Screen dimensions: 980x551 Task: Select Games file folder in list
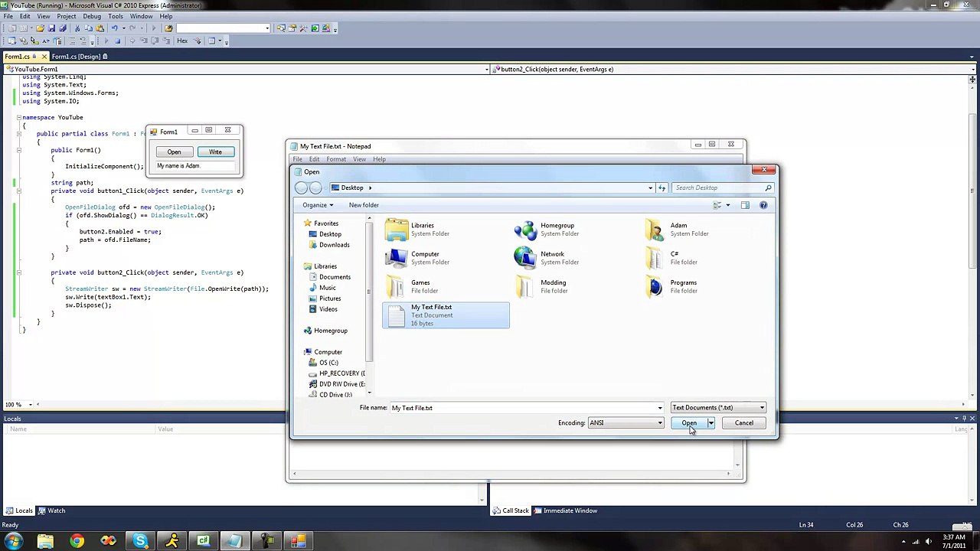click(446, 286)
